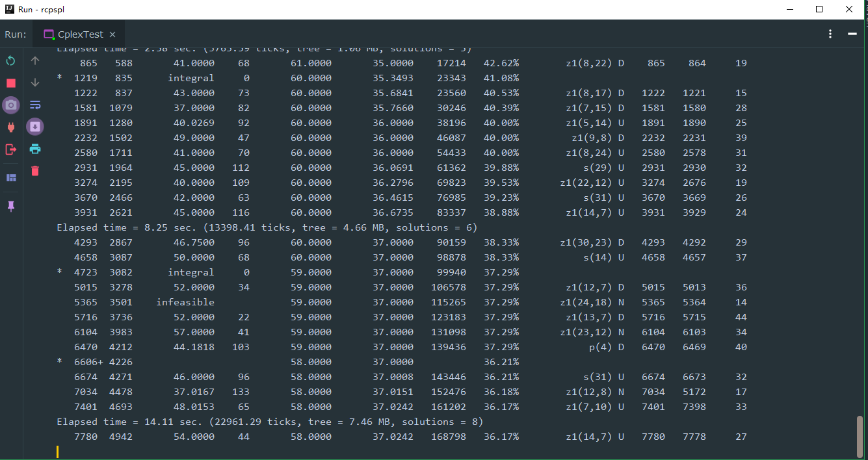Click 'integral' in the row starting 4723
This screenshot has height=460, width=868.
click(x=191, y=272)
